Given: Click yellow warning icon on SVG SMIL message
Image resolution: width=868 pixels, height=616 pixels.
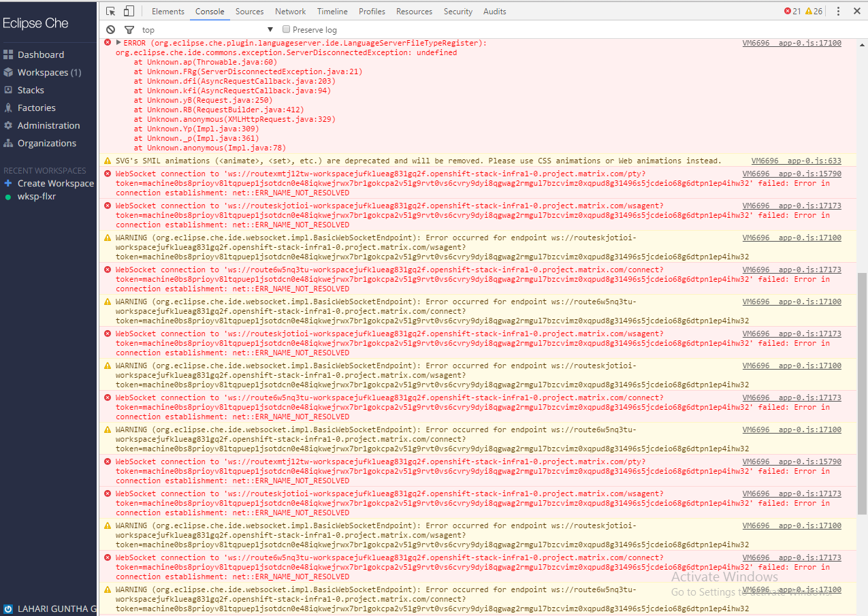Looking at the screenshot, I should point(108,161).
